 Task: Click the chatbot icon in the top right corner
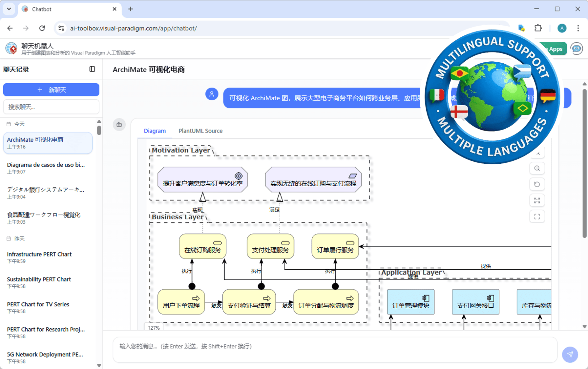click(x=577, y=49)
